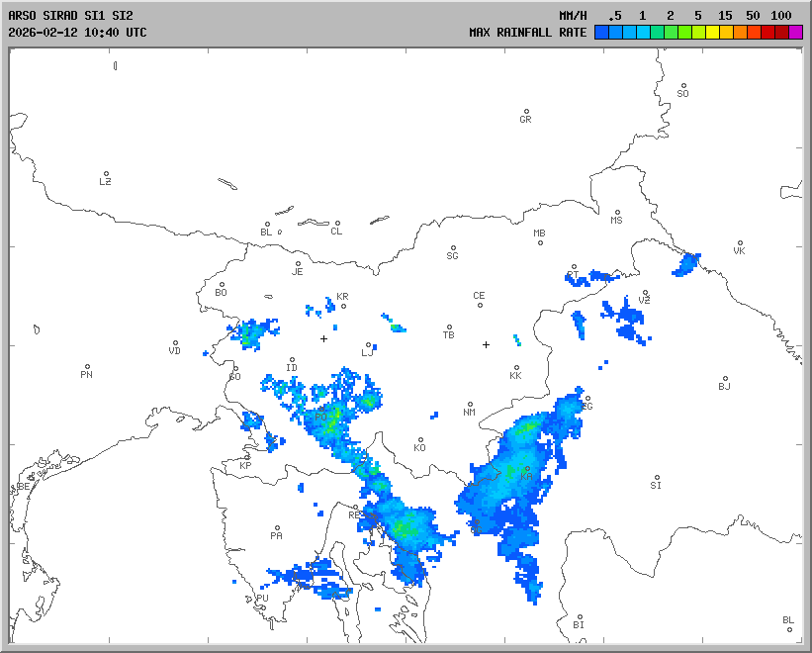
Task: Click the MM/H units label
Action: tap(572, 16)
